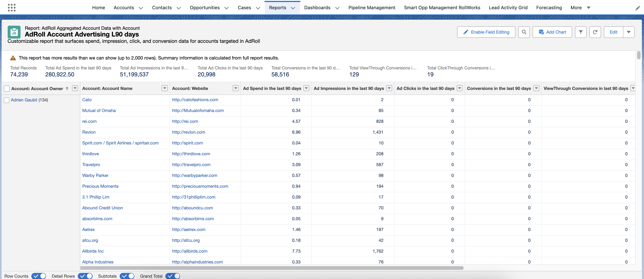This screenshot has height=279, width=644.
Task: Open the App Launcher grid icon
Action: (x=11, y=7)
